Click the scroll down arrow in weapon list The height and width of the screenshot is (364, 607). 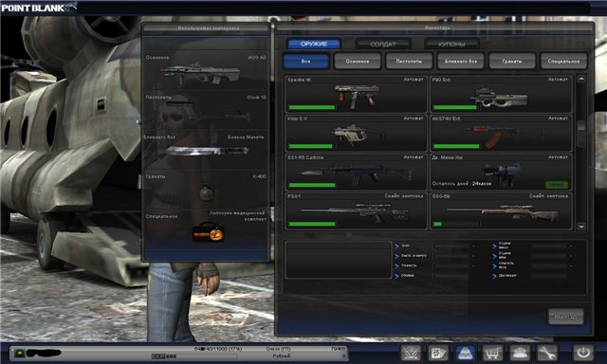point(581,227)
